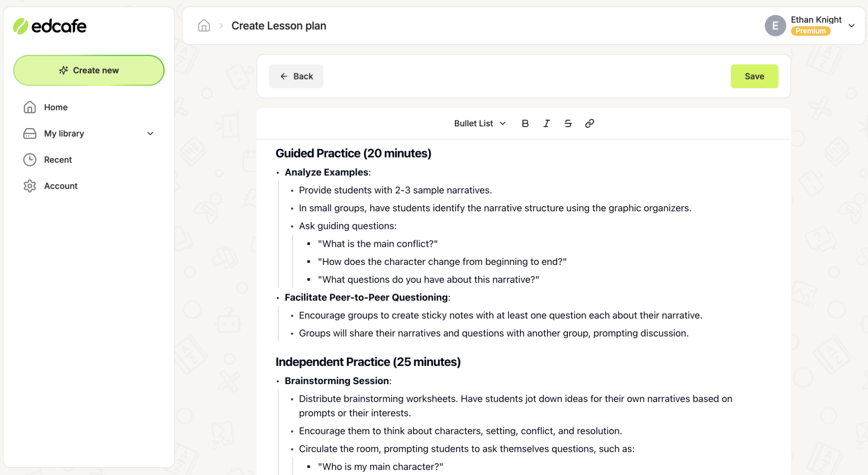Open the account menu chevron next to Ethan Knight
868x475 pixels.
851,25
